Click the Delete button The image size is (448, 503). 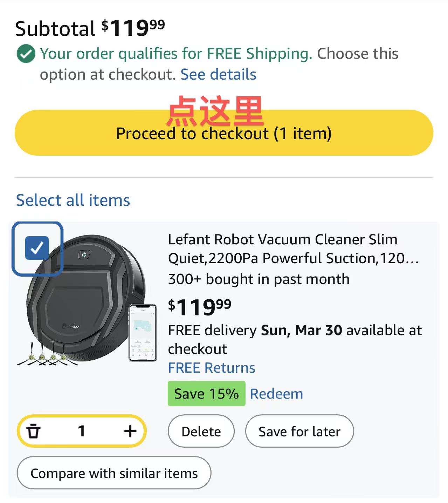point(201,431)
